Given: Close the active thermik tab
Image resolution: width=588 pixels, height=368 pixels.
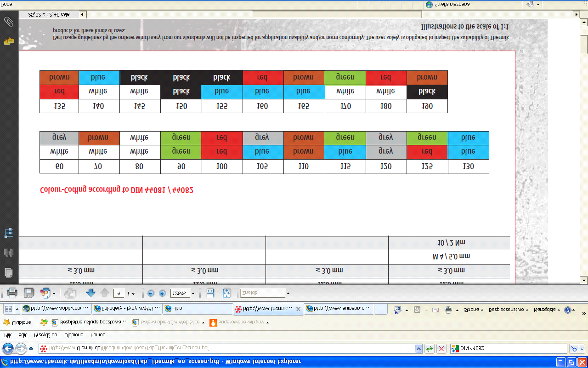Looking at the screenshot, I should pyautogui.click(x=298, y=309).
